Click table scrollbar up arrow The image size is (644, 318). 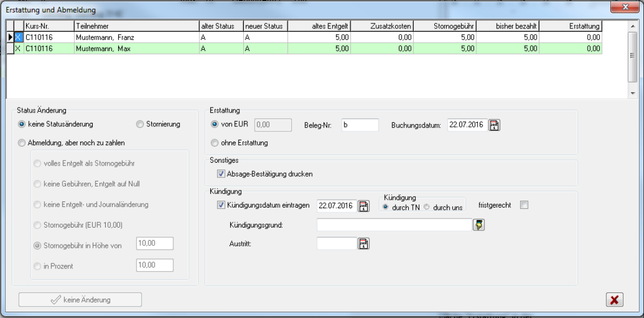click(633, 26)
